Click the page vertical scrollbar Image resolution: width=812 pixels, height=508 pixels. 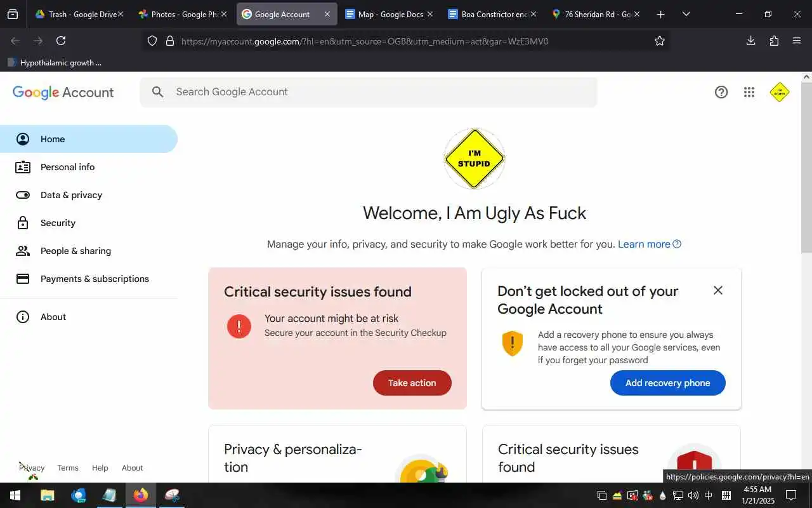[x=806, y=168]
